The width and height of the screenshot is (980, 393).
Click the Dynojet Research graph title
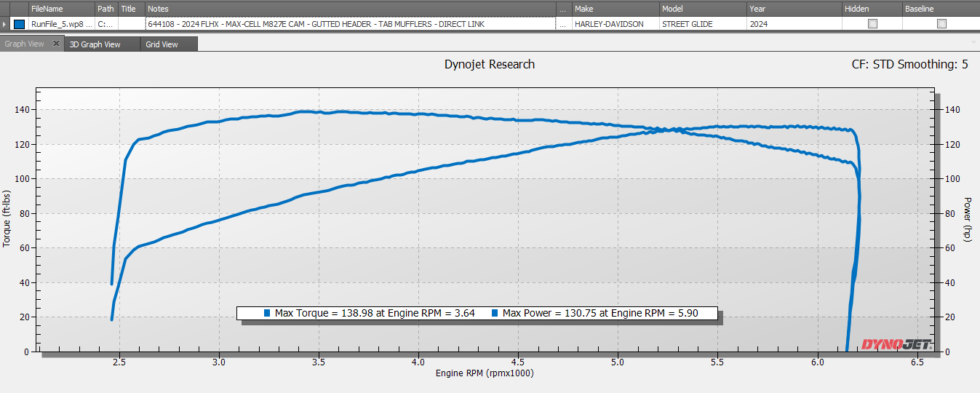pos(490,64)
